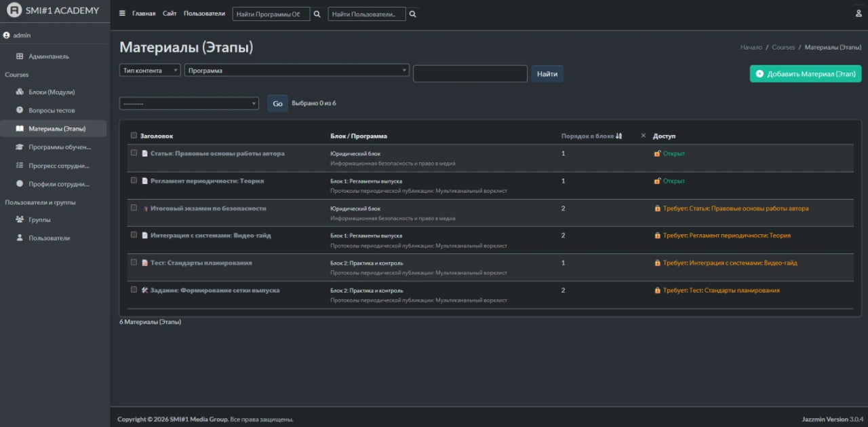Open Сайт in the top navbar
Screen dimensions: 868x427
tap(170, 14)
